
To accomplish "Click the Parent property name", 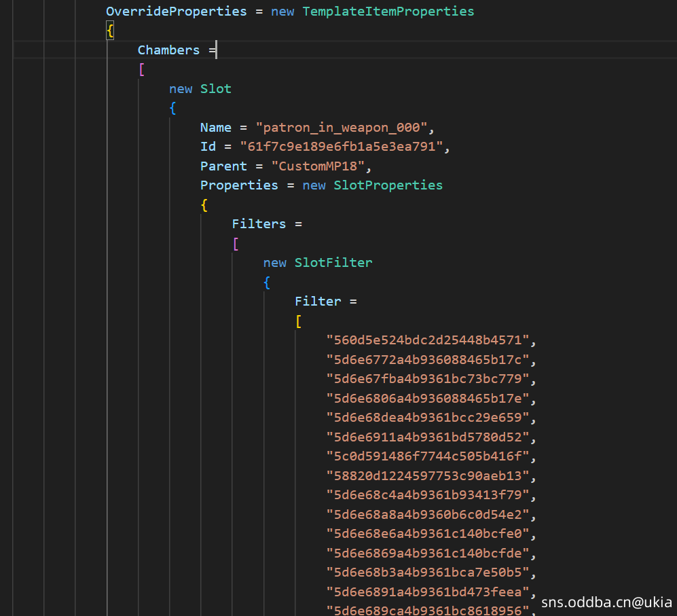I will pos(223,166).
